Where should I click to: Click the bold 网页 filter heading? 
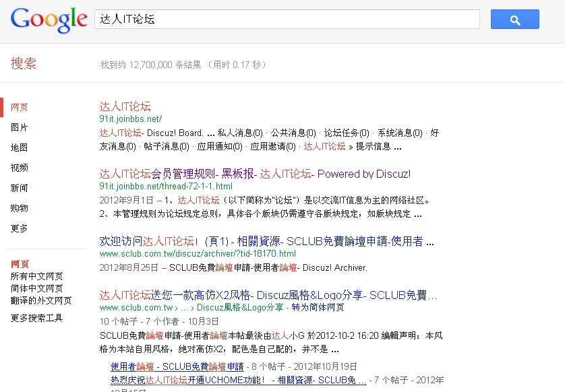[20, 264]
